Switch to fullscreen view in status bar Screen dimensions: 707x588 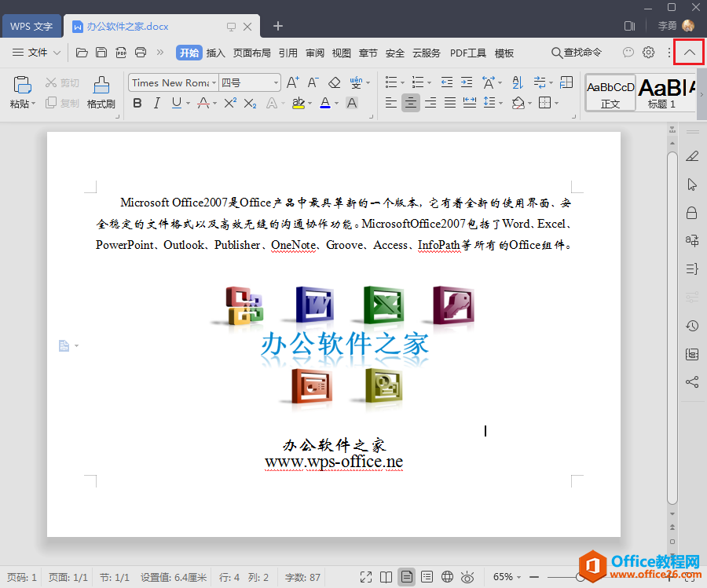pos(366,577)
